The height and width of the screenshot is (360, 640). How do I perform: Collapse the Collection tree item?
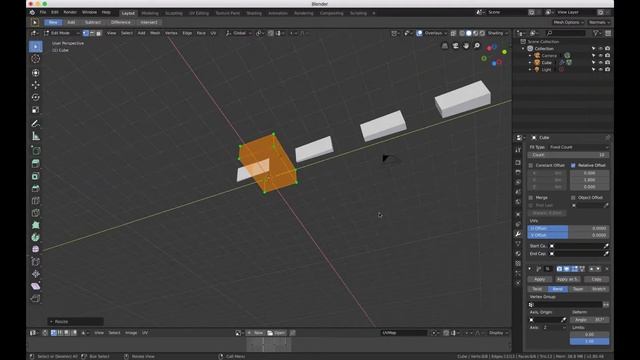(x=523, y=49)
